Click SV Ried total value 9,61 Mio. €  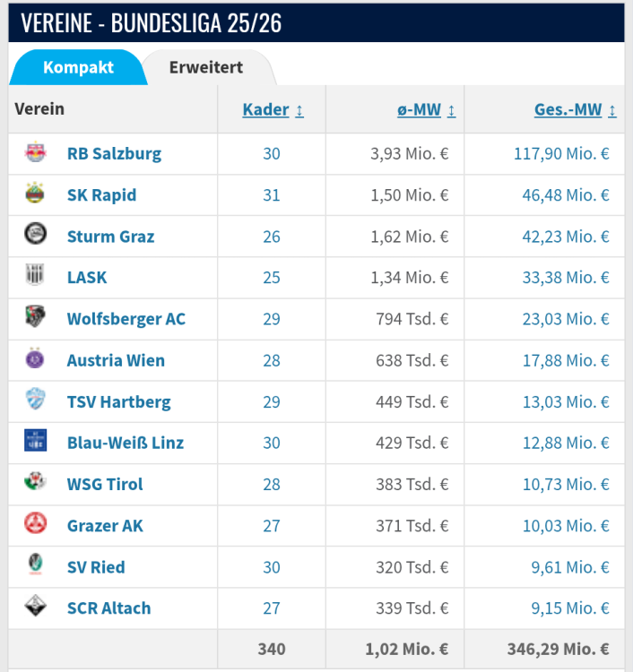566,567
